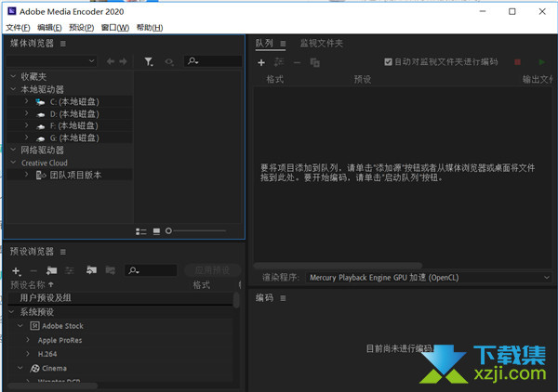Viewport: 558px width, 392px height.
Task: Go back in Media Browser navigation
Action: 111,61
